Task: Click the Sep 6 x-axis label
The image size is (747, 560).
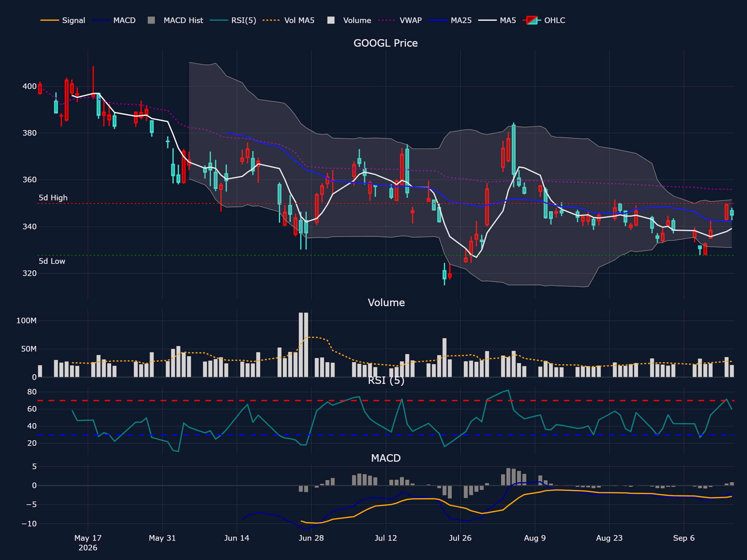Action: [x=684, y=538]
